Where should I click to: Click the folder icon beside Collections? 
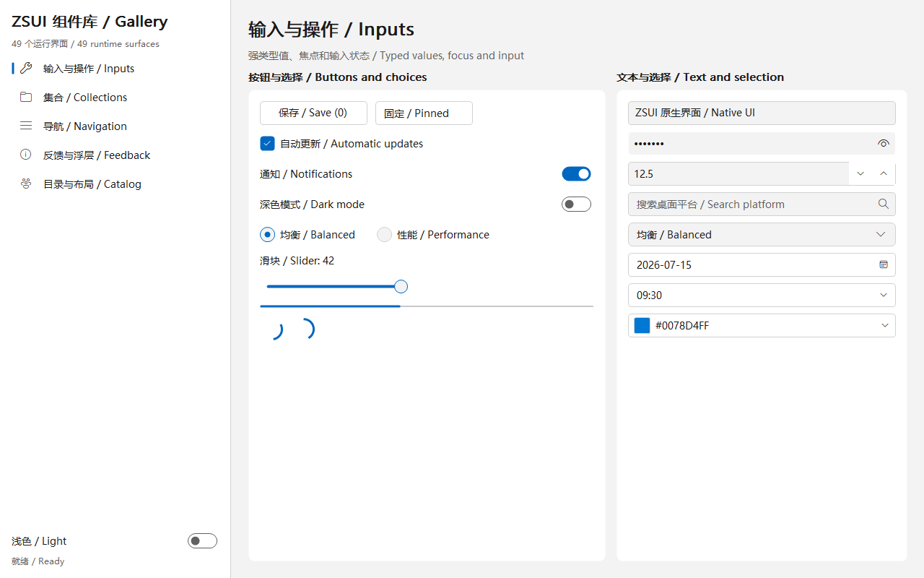point(26,97)
